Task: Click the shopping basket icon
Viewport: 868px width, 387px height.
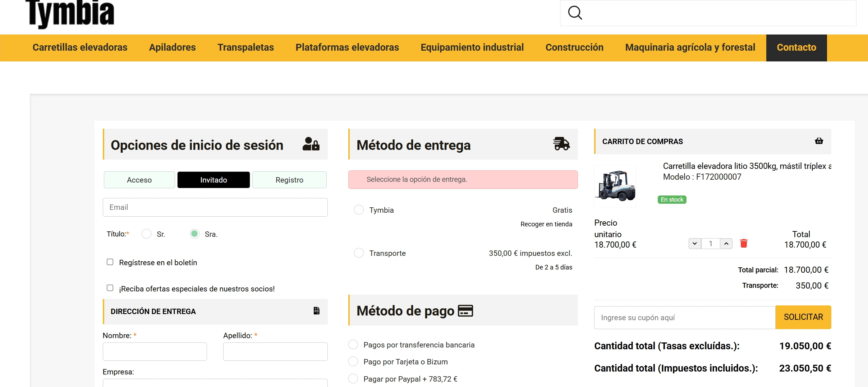Action: tap(819, 141)
